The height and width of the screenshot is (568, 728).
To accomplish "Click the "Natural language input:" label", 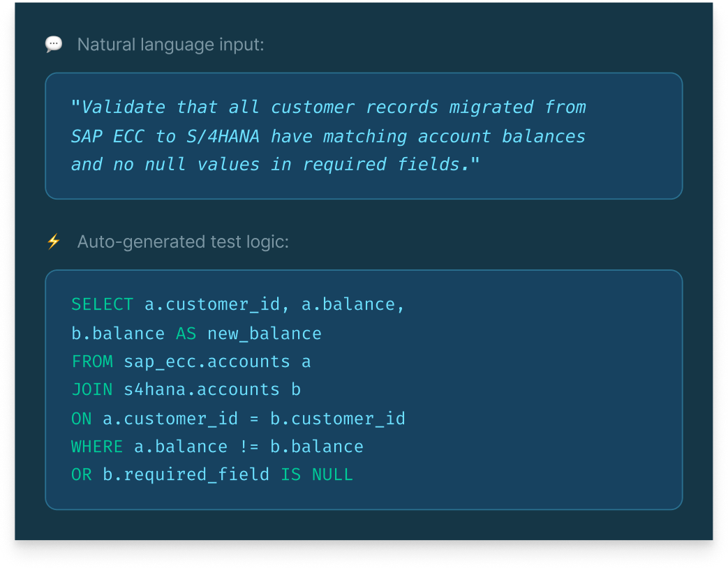I will click(x=170, y=45).
